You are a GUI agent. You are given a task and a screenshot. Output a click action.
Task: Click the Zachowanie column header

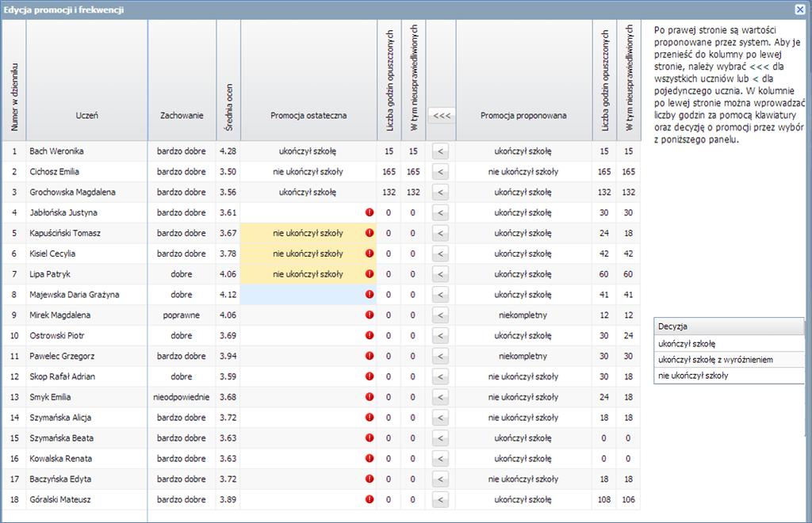click(182, 80)
